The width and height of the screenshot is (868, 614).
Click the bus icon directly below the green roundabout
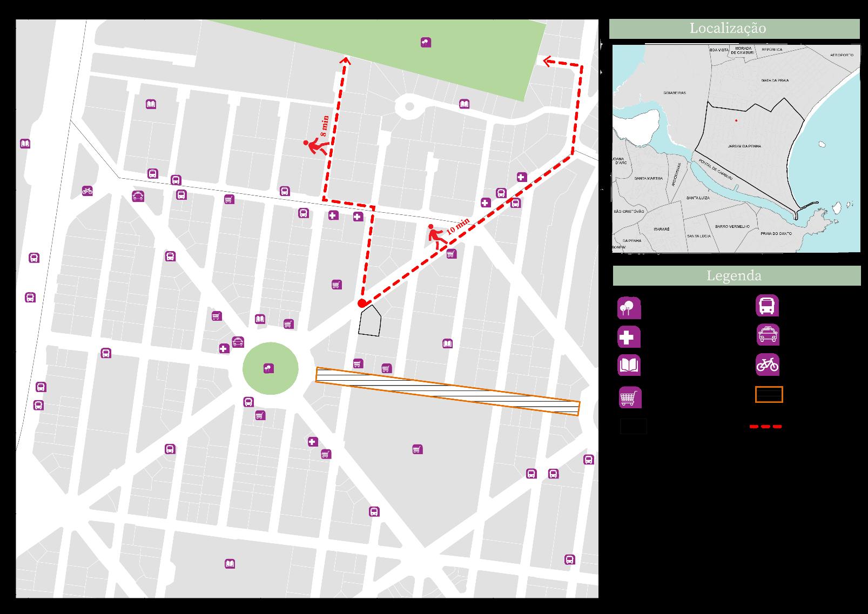tap(248, 402)
